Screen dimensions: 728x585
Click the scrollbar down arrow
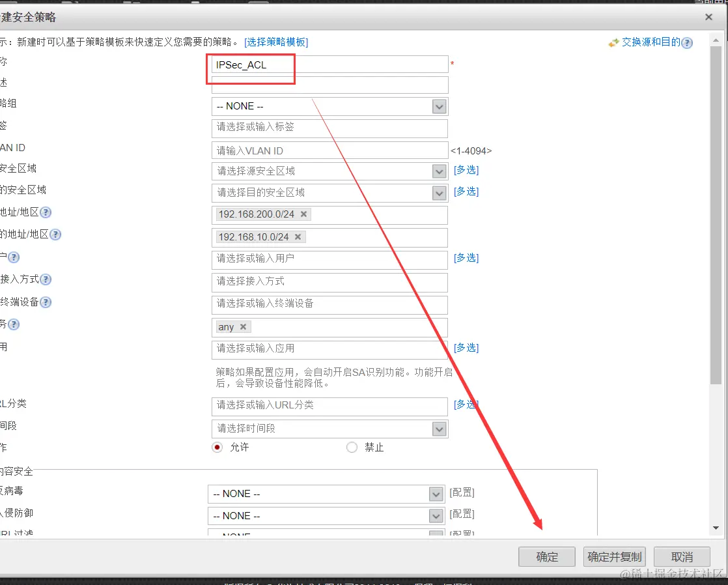coord(716,528)
